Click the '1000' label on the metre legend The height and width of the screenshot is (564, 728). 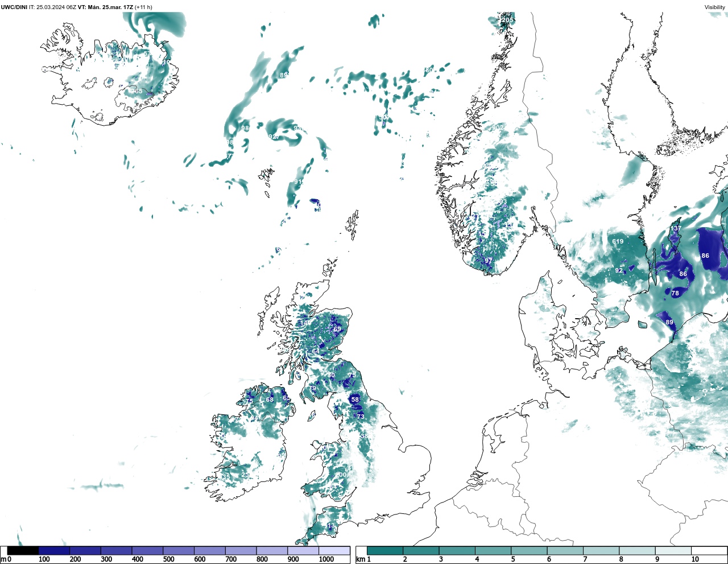[326, 559]
